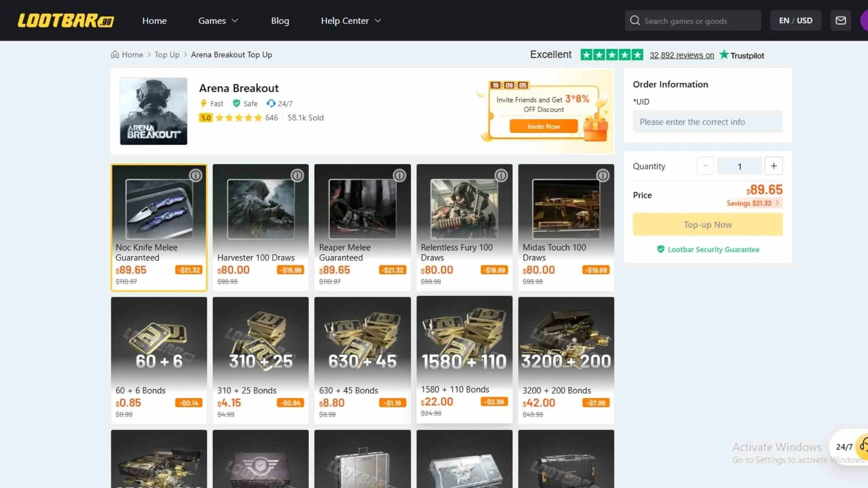Click the LootBar logo
Viewport: 868px width, 488px height.
(x=66, y=21)
